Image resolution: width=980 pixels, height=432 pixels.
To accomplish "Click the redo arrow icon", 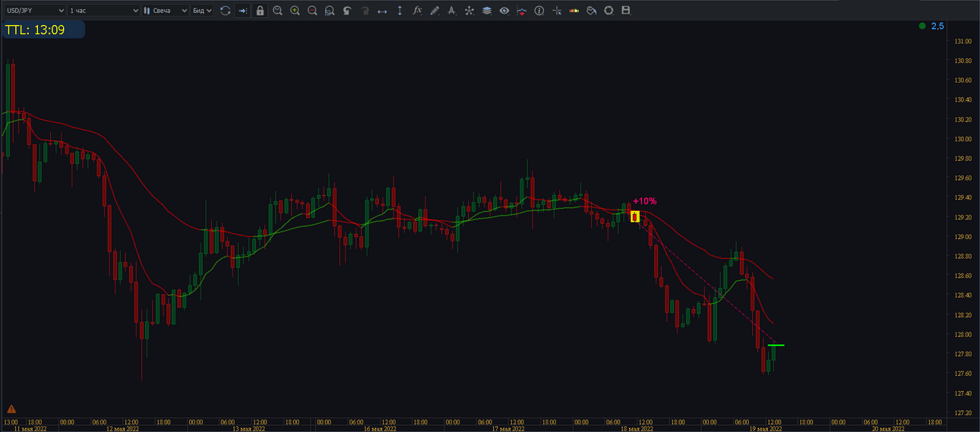I will [365, 11].
